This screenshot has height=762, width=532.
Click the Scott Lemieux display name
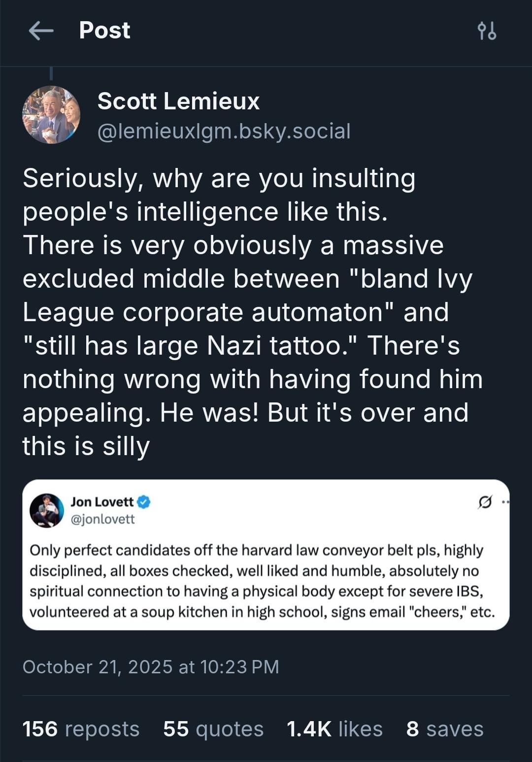click(x=178, y=101)
